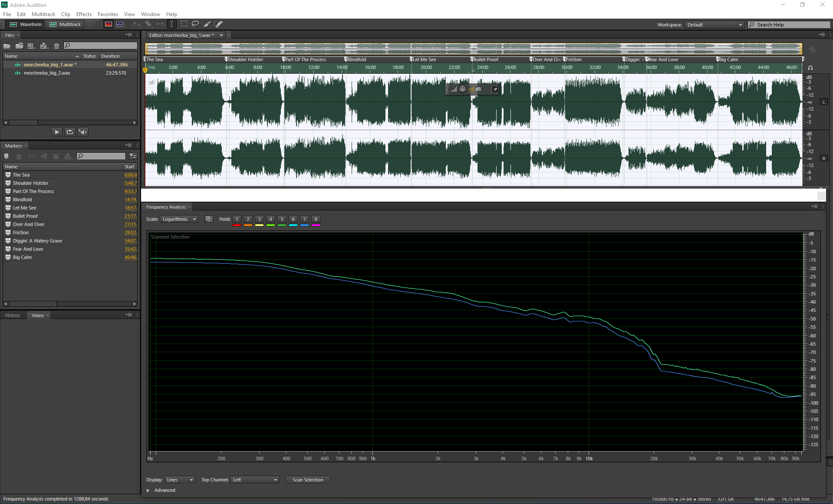Open the Files panel options menu
833x504 pixels.
pyautogui.click(x=128, y=35)
